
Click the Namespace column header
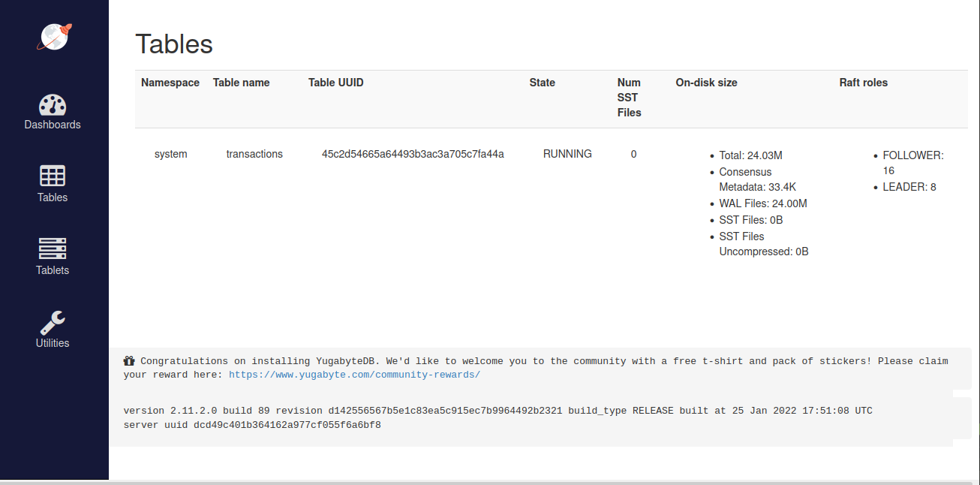[170, 83]
